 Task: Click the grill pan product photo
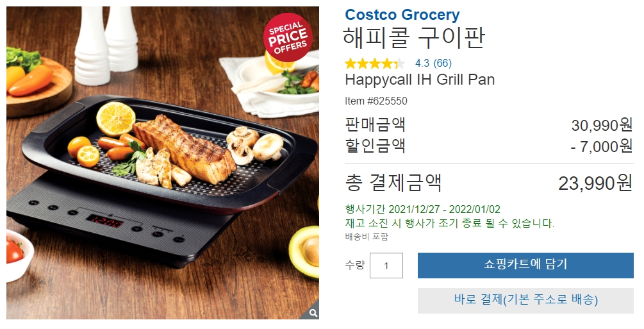(163, 163)
